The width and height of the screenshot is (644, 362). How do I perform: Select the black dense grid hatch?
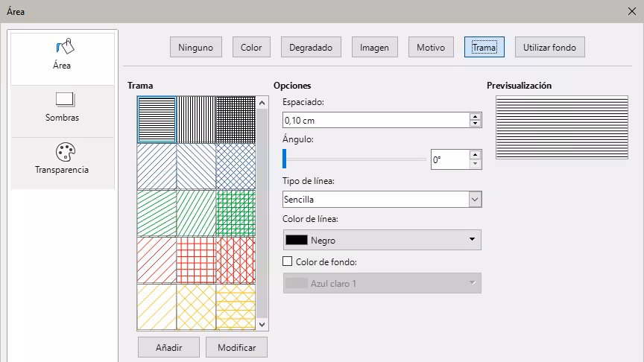[236, 120]
